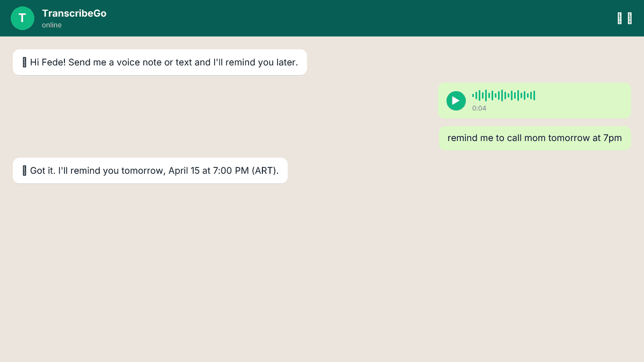Click the online status under TranscribeGo
The image size is (644, 362).
click(52, 25)
